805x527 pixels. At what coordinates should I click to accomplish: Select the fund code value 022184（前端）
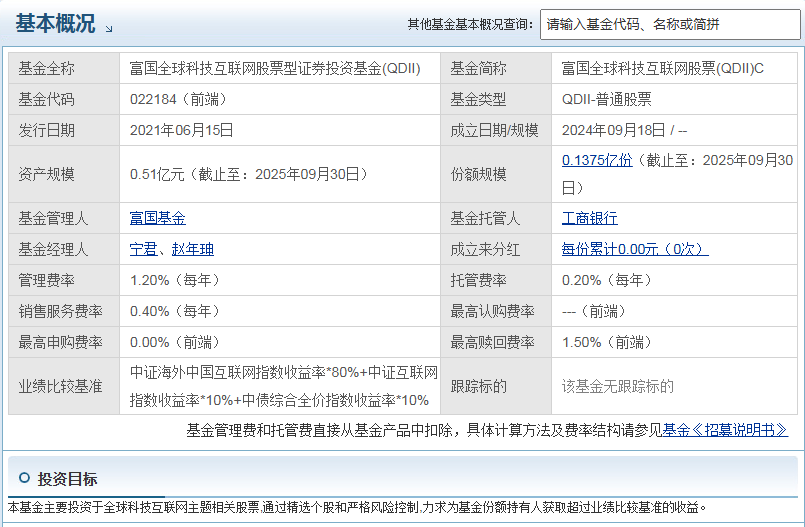point(178,99)
